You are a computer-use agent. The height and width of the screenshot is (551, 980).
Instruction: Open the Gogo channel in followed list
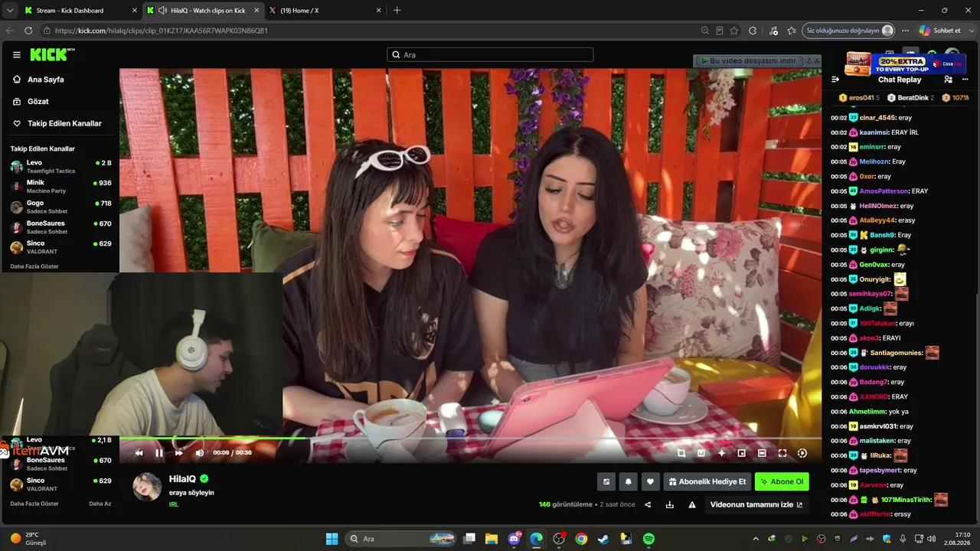(60, 207)
